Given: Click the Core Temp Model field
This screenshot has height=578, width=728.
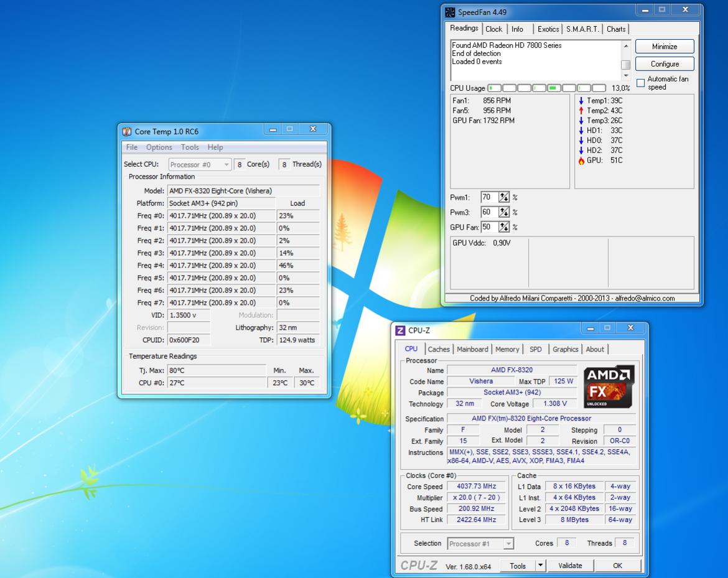Looking at the screenshot, I should pyautogui.click(x=243, y=191).
